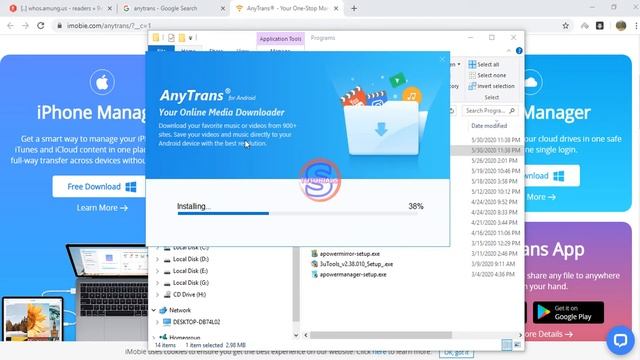640x360 pixels.
Task: Select Local Disk (E:) in navigation
Action: (191, 271)
